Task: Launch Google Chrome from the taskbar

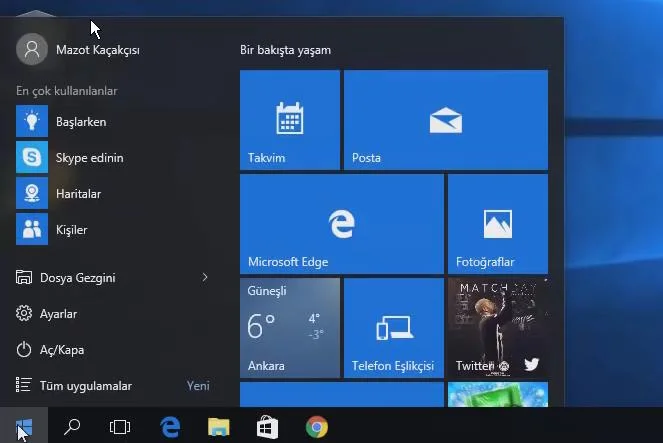Action: (x=316, y=427)
